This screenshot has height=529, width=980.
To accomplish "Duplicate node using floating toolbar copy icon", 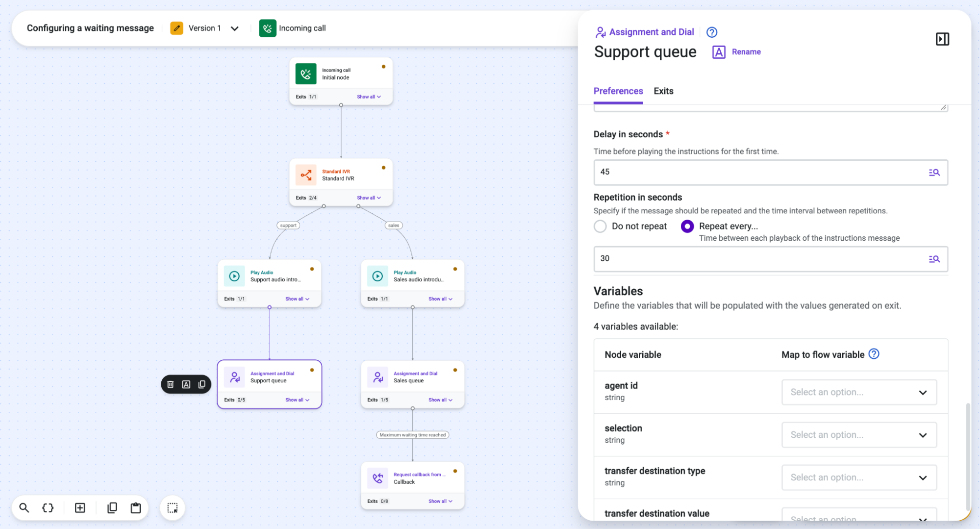I will coord(202,384).
